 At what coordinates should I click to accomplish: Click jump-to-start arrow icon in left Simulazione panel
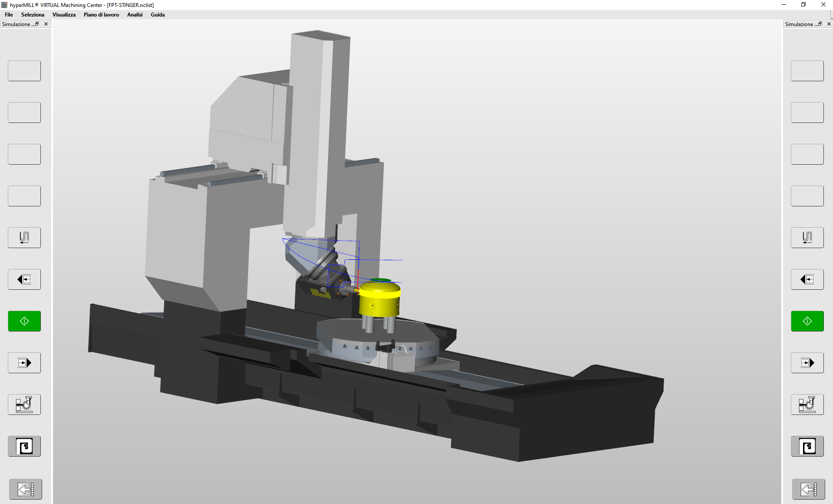tap(26, 489)
